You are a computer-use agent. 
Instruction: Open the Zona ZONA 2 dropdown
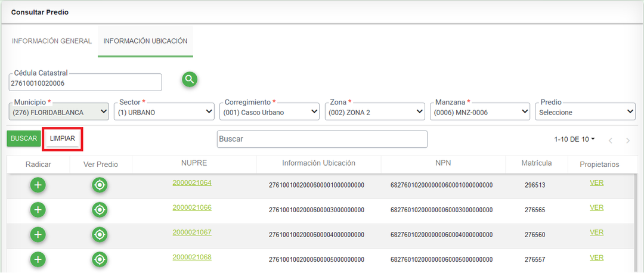click(x=374, y=111)
